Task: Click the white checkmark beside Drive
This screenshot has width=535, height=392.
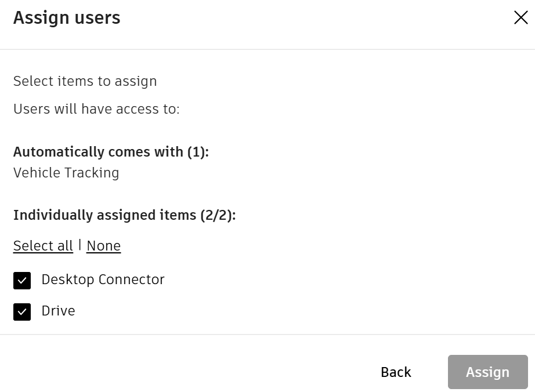Action: (22, 313)
